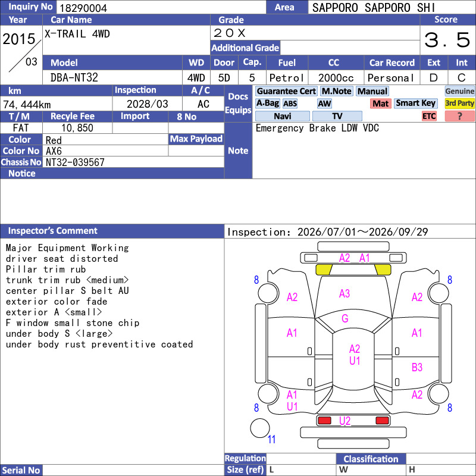The image size is (476, 476).
Task: Click the pink question mark badge
Action: pyautogui.click(x=459, y=116)
